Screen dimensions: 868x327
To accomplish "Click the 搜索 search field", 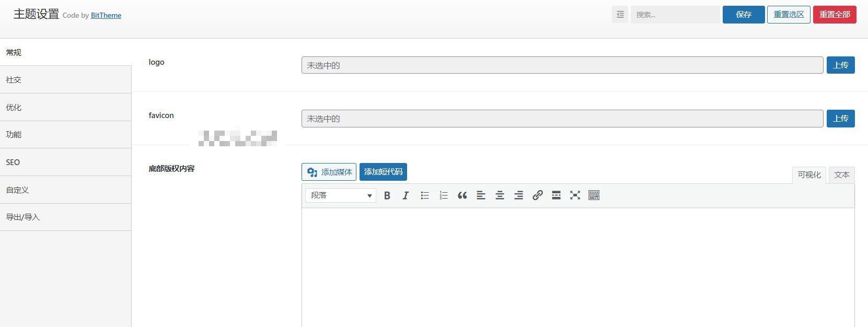I will (x=675, y=15).
